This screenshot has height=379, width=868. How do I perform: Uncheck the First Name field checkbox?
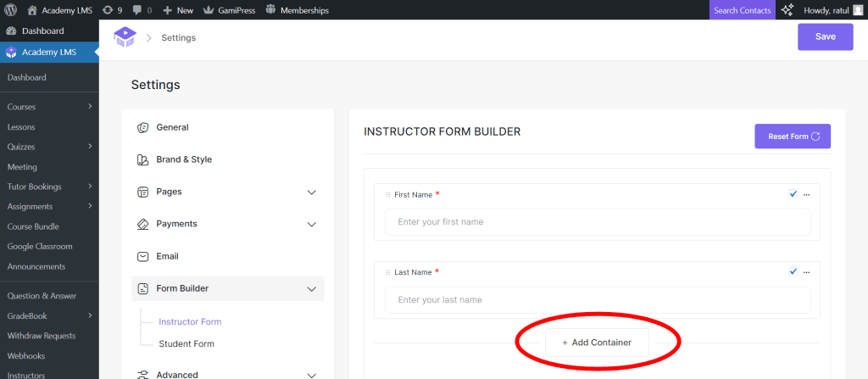point(793,194)
